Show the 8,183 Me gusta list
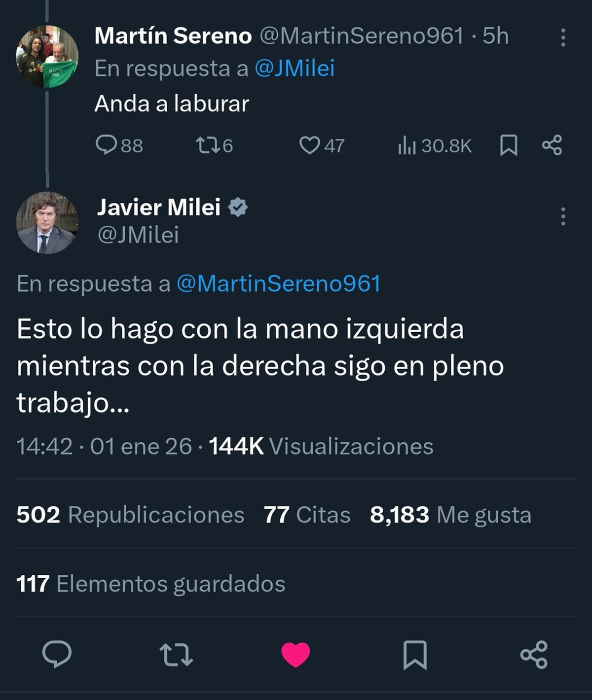The height and width of the screenshot is (700, 592). point(450,515)
